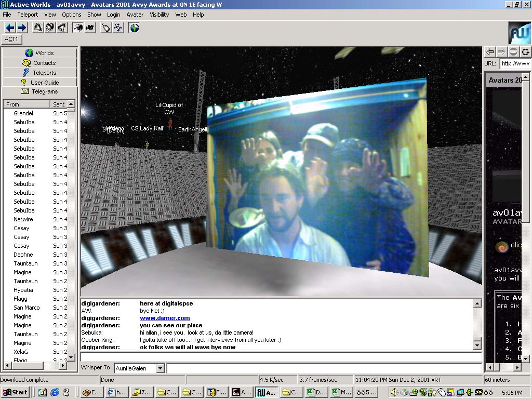Select the Grendel telegram in list
Screen dimensions: 532x399
pos(23,113)
